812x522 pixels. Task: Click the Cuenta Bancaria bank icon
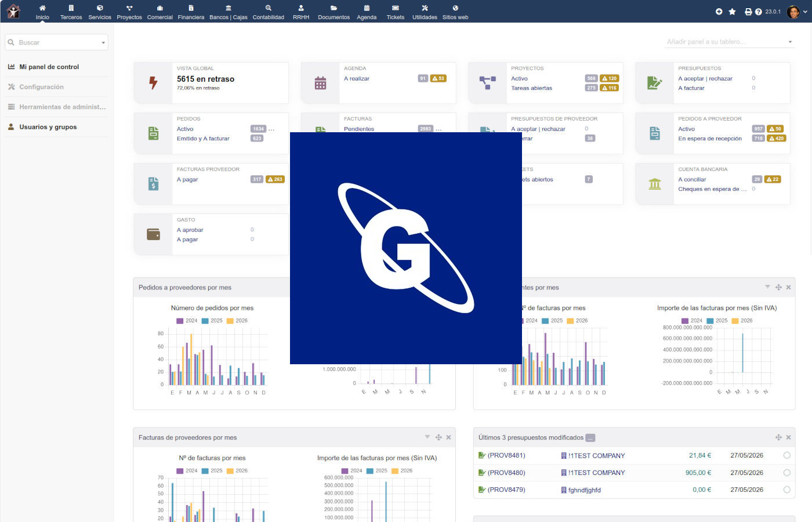pyautogui.click(x=655, y=184)
